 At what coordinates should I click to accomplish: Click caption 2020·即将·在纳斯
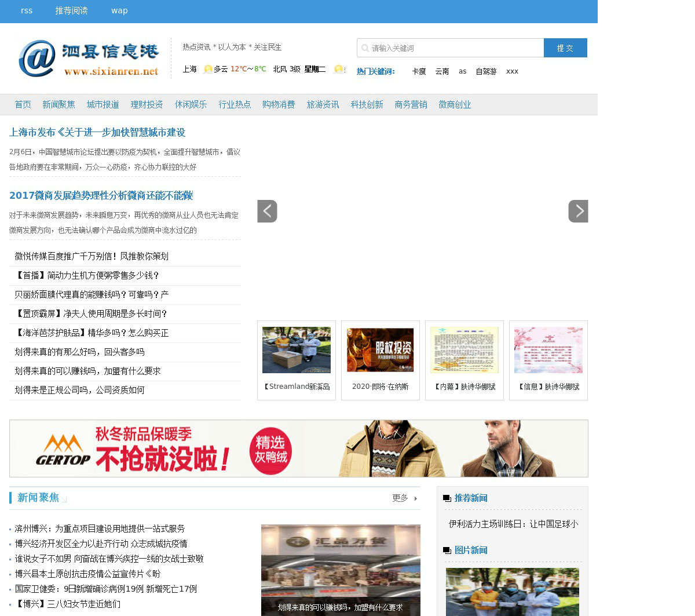[381, 387]
